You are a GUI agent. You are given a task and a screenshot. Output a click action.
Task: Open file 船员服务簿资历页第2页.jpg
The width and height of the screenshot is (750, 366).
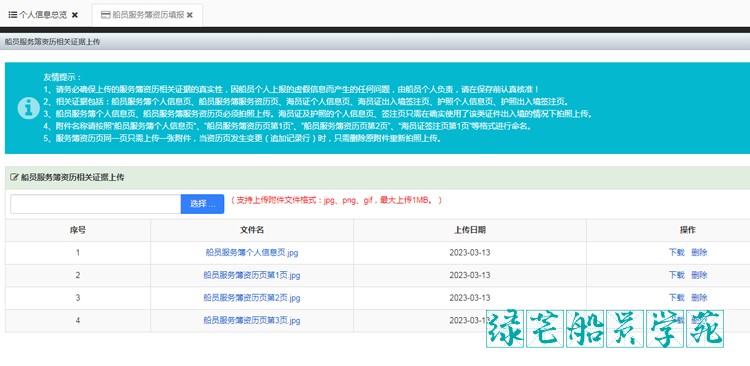pyautogui.click(x=252, y=298)
